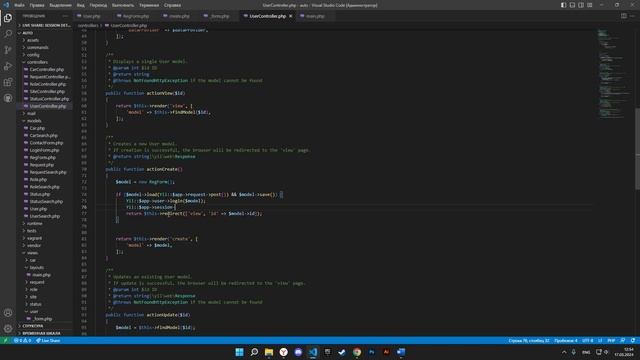This screenshot has width=640, height=360.
Task: Open the Selection menu
Action: 60,5
